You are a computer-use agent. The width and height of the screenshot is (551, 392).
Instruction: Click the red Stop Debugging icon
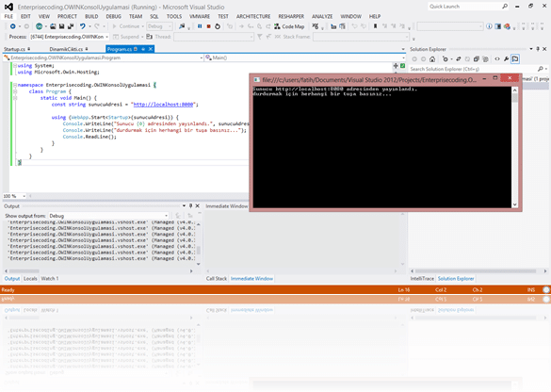209,26
